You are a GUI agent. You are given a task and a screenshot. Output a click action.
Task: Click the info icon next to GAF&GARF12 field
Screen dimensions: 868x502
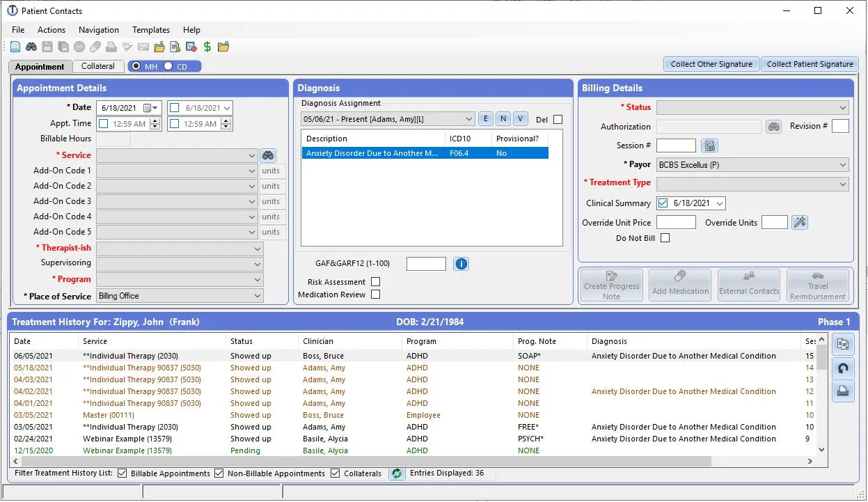(461, 263)
